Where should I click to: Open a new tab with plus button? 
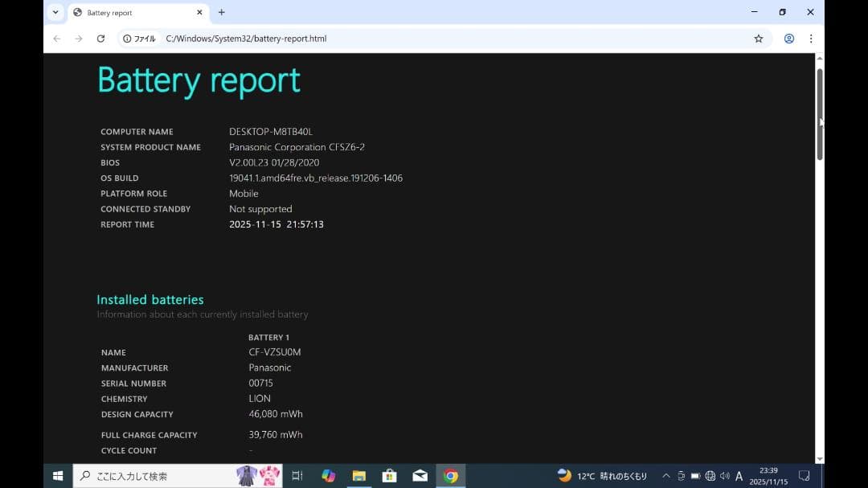pos(222,12)
